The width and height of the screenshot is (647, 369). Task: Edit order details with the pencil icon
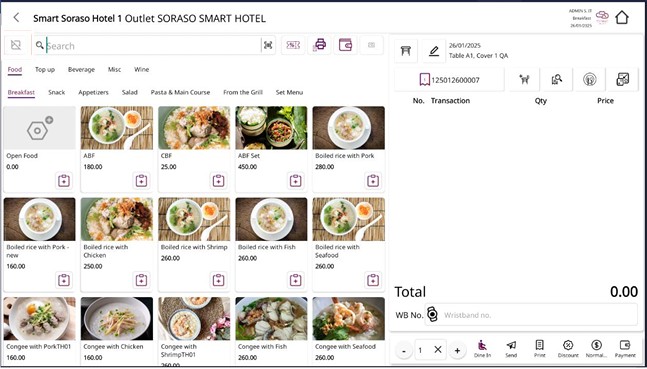click(434, 51)
